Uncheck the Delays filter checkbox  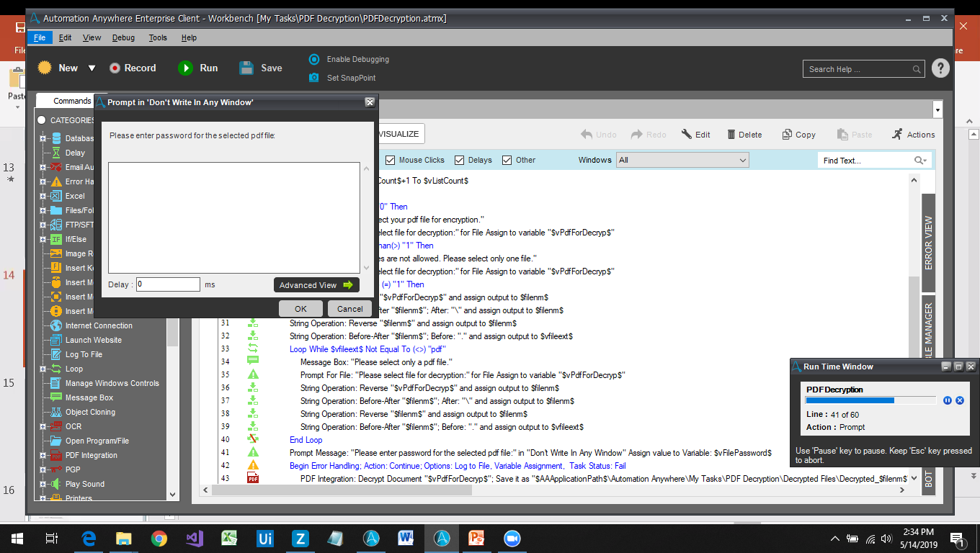point(460,160)
